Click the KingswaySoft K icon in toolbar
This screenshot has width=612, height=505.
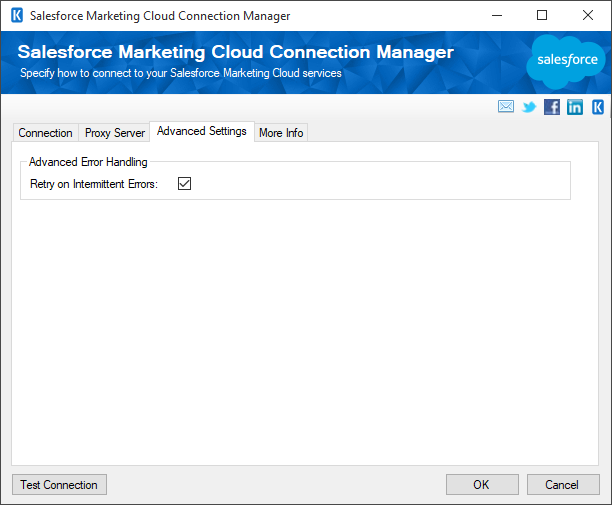(x=598, y=107)
